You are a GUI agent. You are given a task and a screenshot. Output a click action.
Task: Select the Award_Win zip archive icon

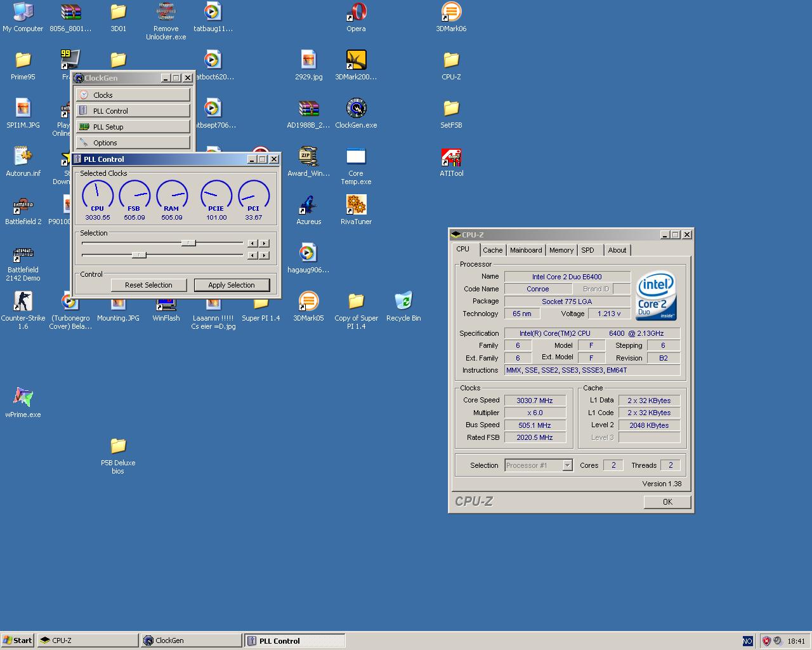coord(308,162)
